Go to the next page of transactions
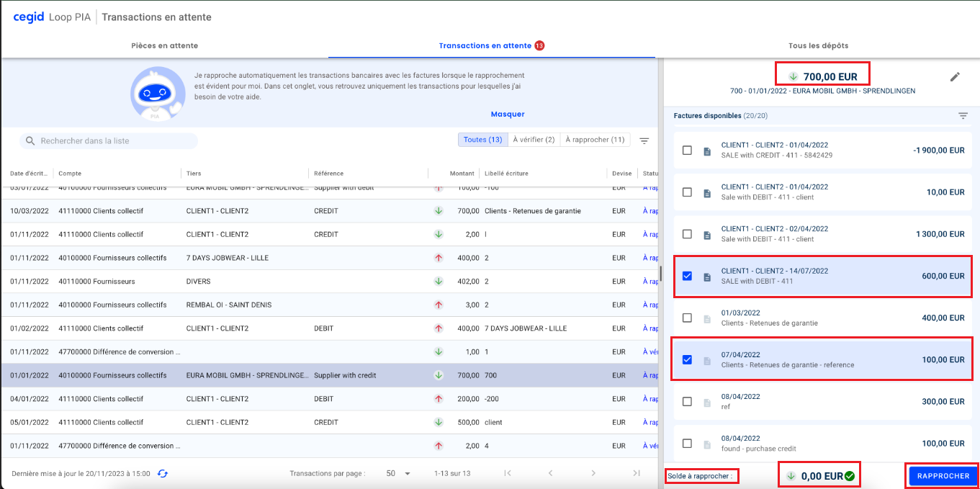This screenshot has height=489, width=980. pos(593,473)
